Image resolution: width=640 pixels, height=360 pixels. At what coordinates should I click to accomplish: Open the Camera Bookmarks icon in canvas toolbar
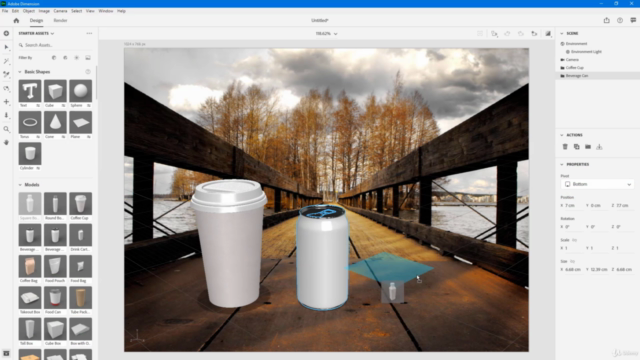pos(534,33)
